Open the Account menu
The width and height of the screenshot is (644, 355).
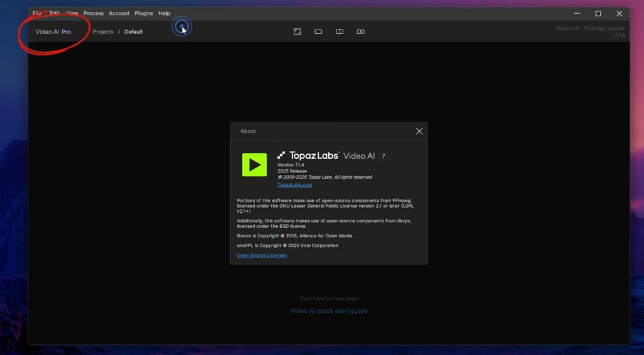pyautogui.click(x=119, y=13)
